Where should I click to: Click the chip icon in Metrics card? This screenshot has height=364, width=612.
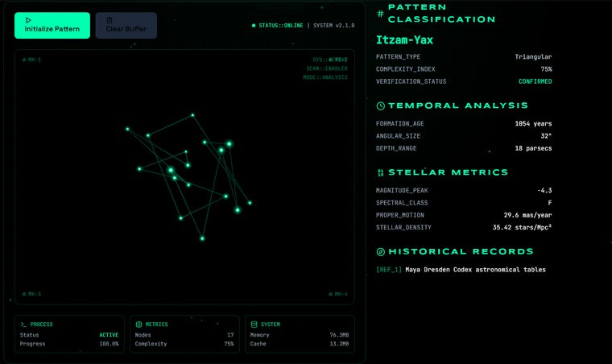[139, 325]
